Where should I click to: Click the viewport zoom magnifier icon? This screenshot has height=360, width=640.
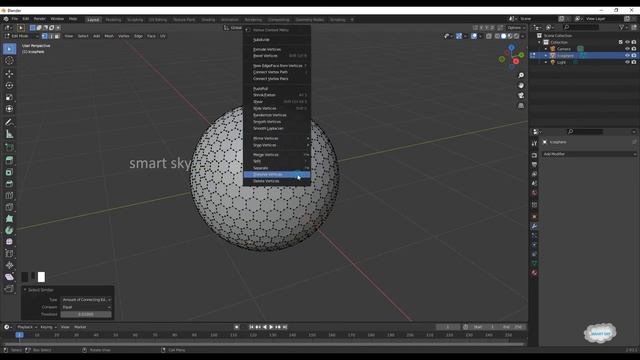point(521,76)
